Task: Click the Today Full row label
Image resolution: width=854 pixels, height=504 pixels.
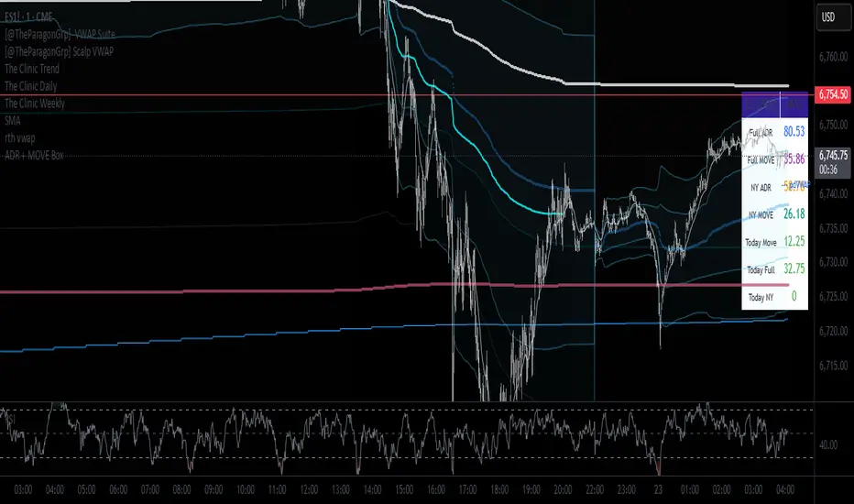Action: click(761, 269)
